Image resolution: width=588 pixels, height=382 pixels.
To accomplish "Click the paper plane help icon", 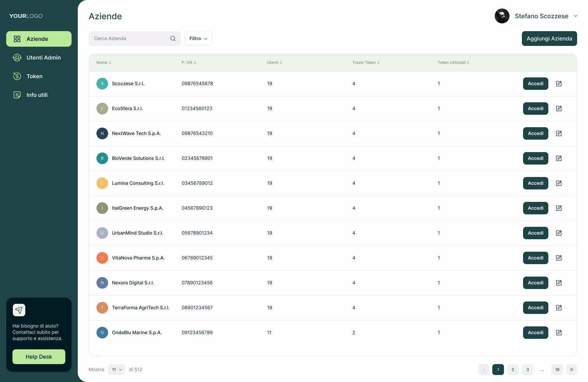I will (19, 310).
